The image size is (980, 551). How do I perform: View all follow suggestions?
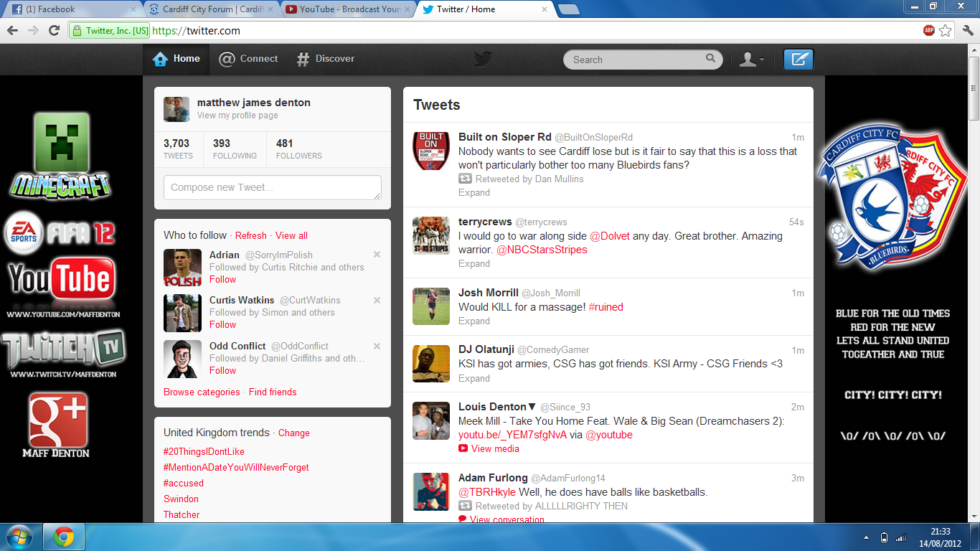click(x=291, y=235)
